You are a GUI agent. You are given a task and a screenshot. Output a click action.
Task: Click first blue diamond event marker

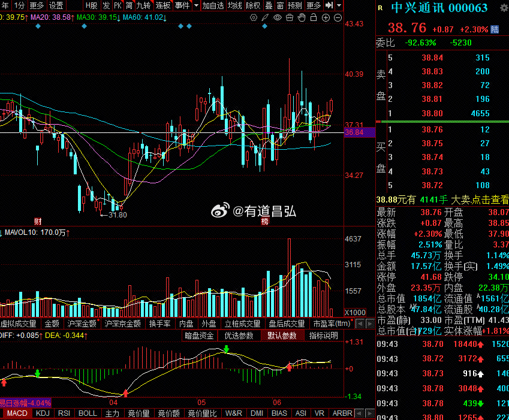click(38, 26)
